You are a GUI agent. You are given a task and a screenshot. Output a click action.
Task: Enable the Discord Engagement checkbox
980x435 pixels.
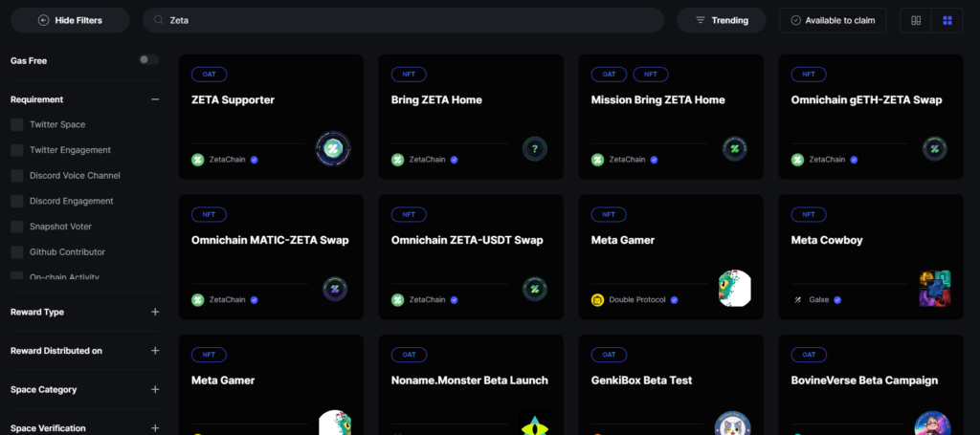17,201
